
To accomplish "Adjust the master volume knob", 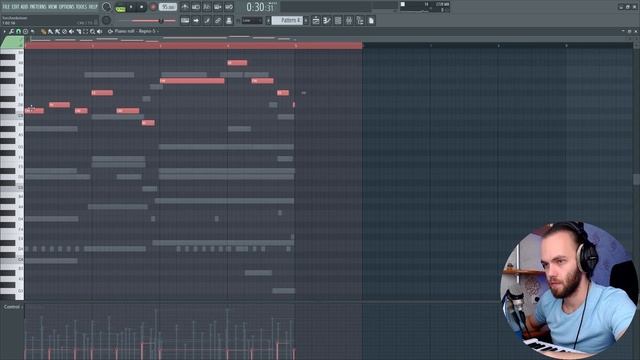I will [106, 7].
